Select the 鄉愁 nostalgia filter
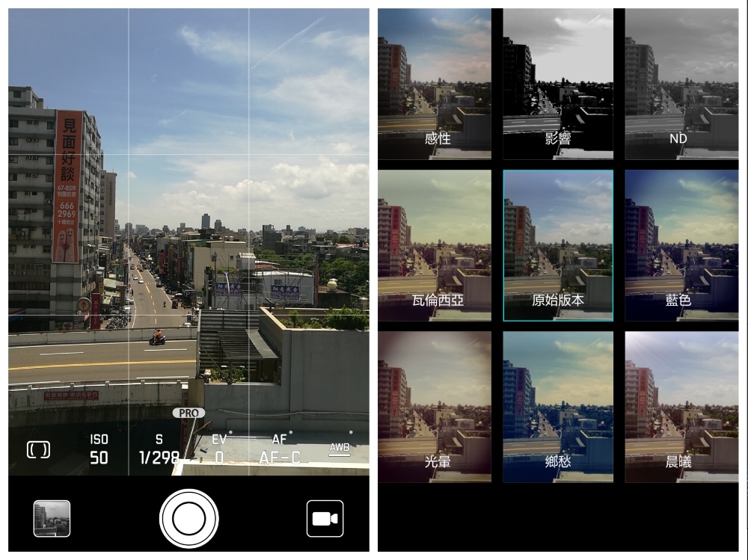The image size is (748, 560). (x=558, y=407)
